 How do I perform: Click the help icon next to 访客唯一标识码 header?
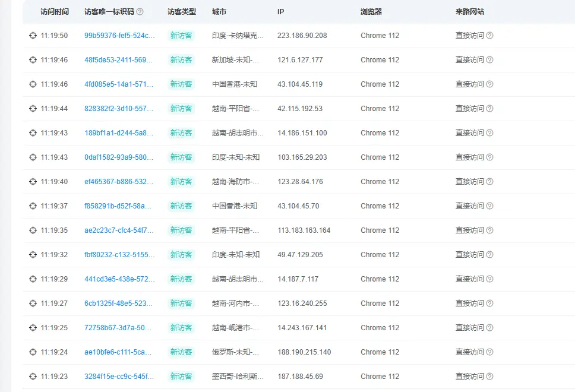click(140, 12)
